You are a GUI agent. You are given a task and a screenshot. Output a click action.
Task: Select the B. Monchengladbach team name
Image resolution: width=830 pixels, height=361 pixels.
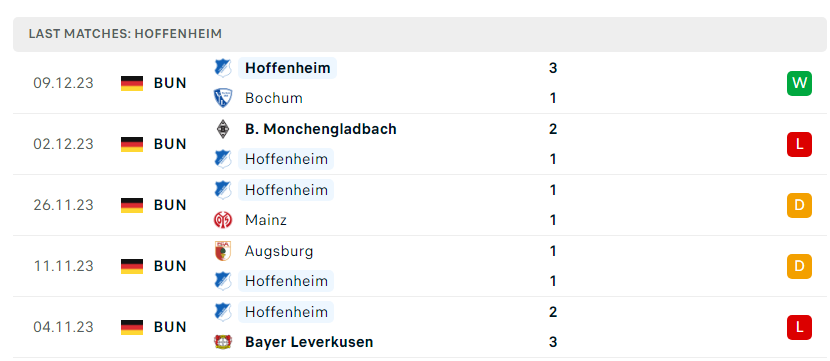[321, 129]
